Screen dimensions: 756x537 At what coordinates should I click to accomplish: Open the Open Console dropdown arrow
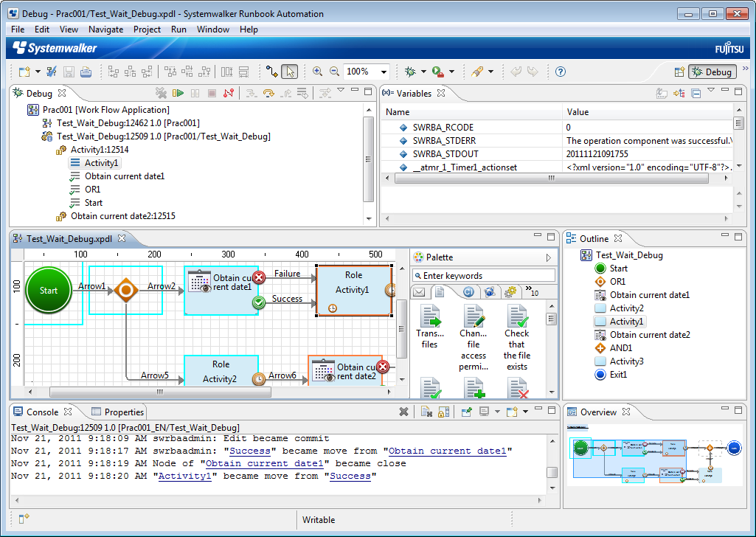click(x=525, y=412)
